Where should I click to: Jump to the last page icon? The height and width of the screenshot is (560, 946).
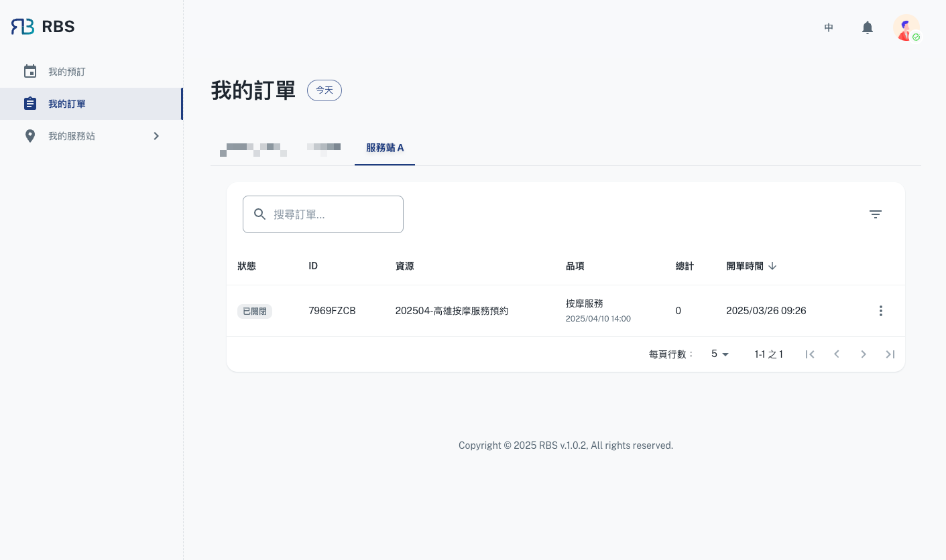pyautogui.click(x=890, y=354)
